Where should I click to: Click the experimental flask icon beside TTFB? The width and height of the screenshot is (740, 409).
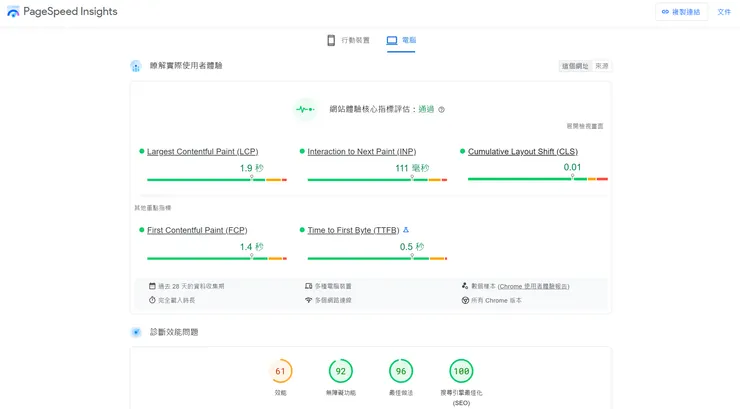coord(406,230)
